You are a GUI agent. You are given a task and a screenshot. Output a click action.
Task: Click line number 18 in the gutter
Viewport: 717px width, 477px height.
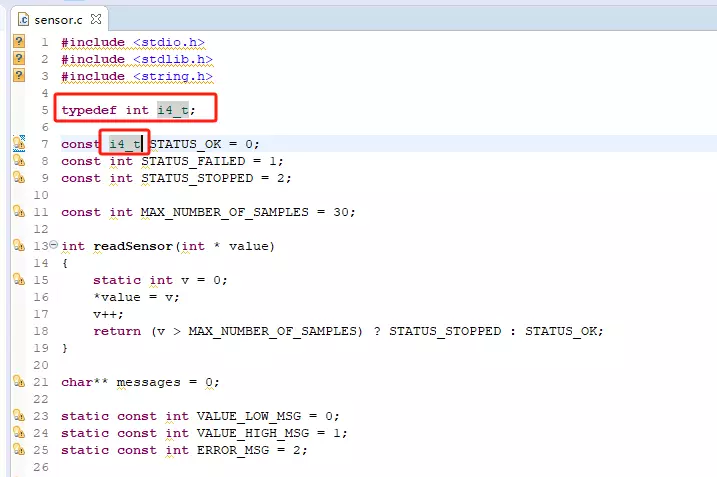pyautogui.click(x=40, y=331)
